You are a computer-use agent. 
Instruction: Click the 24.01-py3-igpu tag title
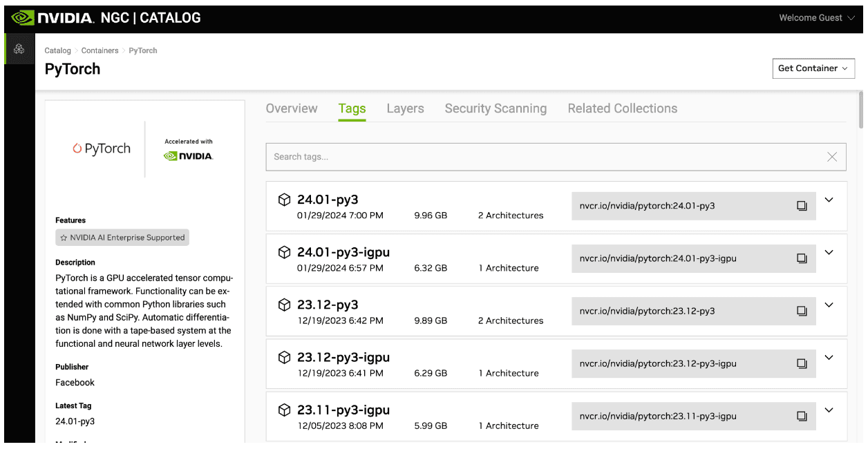[343, 252]
